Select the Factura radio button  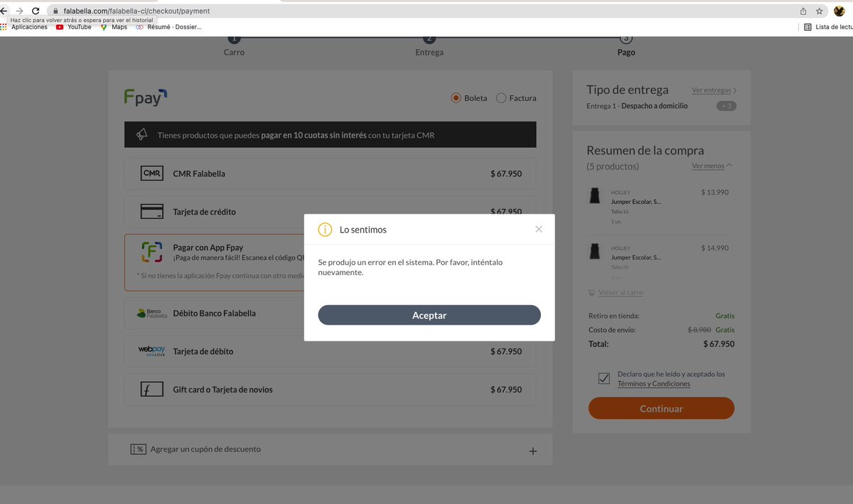(501, 98)
